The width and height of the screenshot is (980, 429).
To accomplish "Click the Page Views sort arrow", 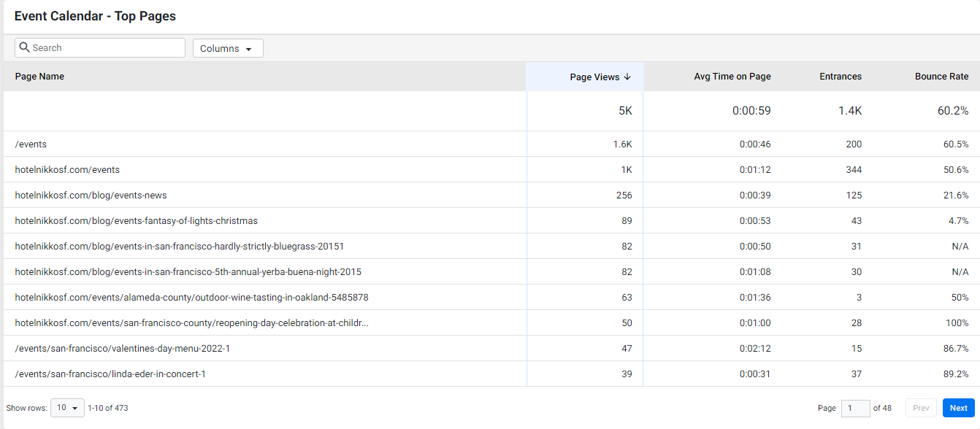I will pyautogui.click(x=627, y=77).
